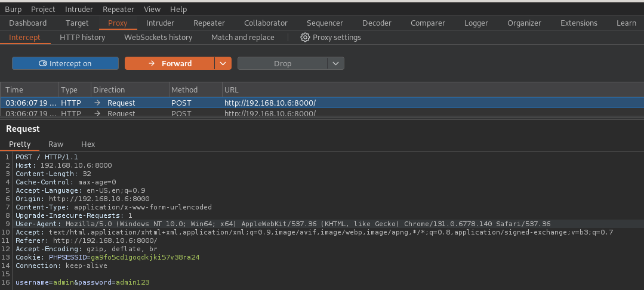Open the Match and replace sub-tab
644x290 pixels.
pos(243,38)
